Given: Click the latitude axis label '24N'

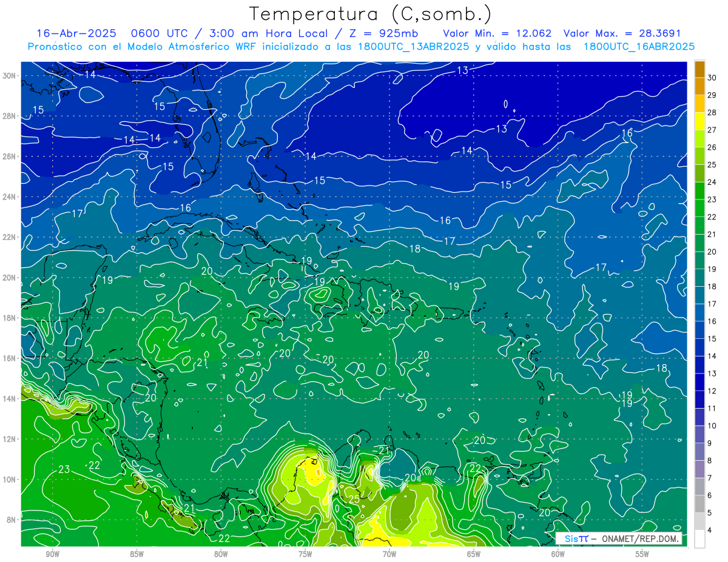Looking at the screenshot, I should click(9, 197).
